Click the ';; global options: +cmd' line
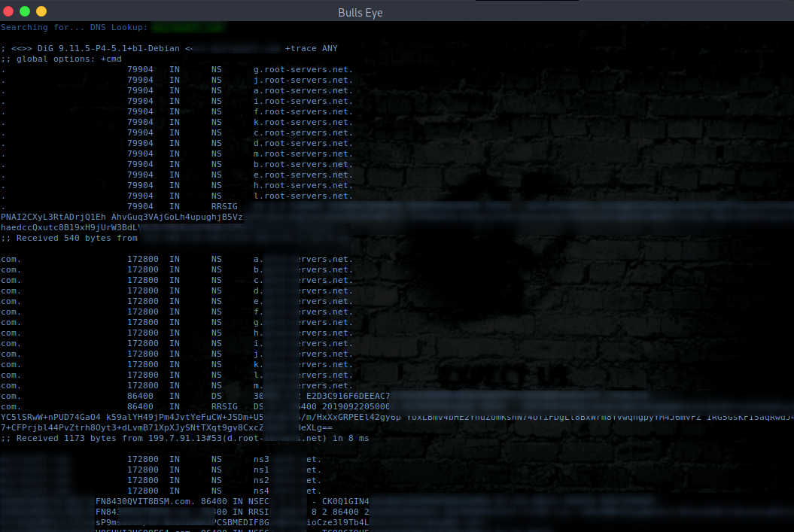This screenshot has width=794, height=532. coord(61,59)
